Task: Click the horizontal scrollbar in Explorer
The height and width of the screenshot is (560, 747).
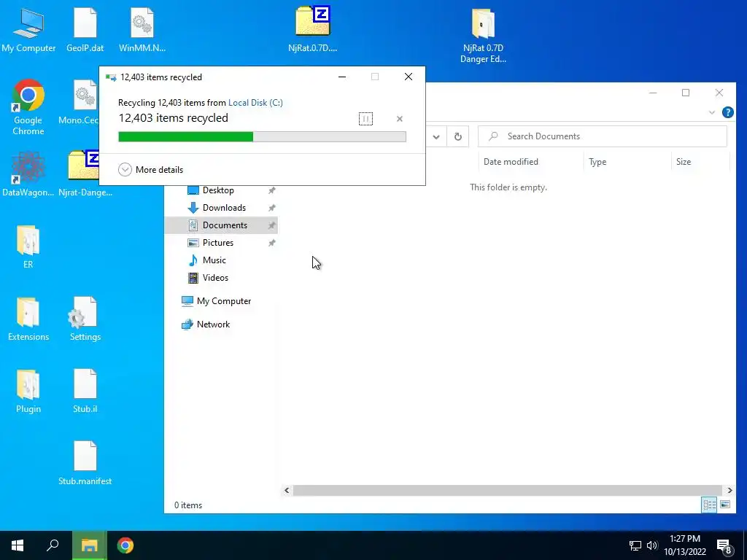Action: 508,490
